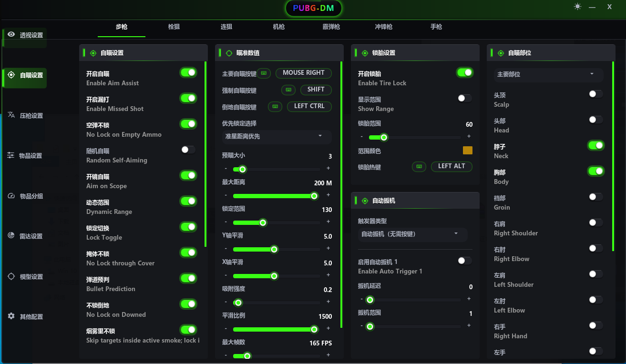This screenshot has height=364, width=626.
Task: Click the SHIFT key binding button
Action: click(x=316, y=90)
